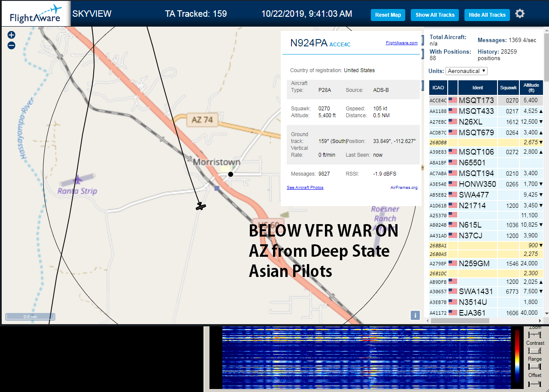Viewport: 549px width, 392px height.
Task: Click the US flag in N37CJ row
Action: (x=453, y=235)
